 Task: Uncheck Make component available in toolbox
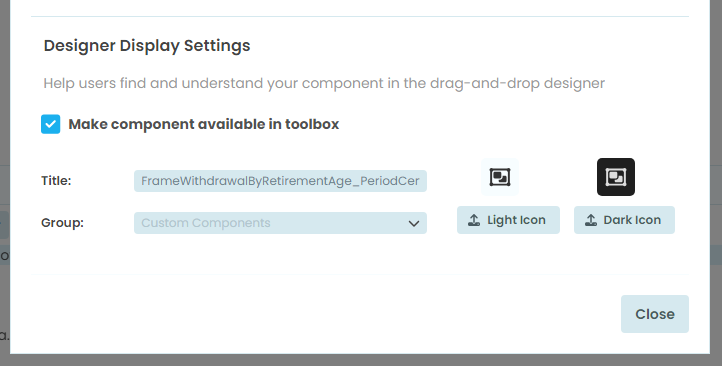coord(51,124)
